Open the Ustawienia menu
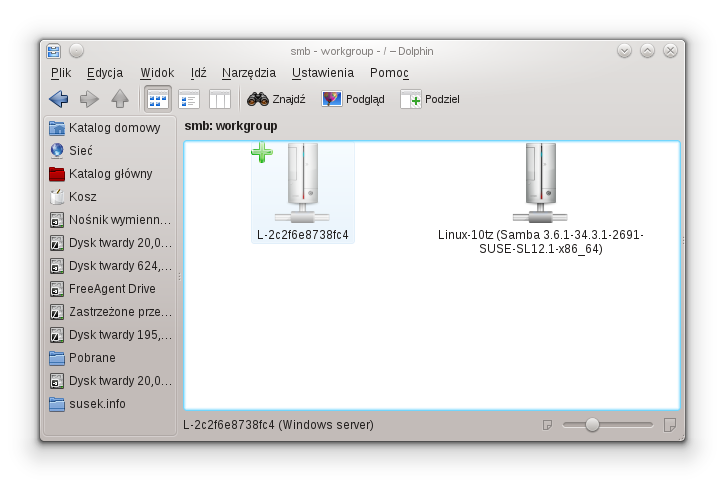Image resolution: width=725 pixels, height=481 pixels. pos(323,73)
